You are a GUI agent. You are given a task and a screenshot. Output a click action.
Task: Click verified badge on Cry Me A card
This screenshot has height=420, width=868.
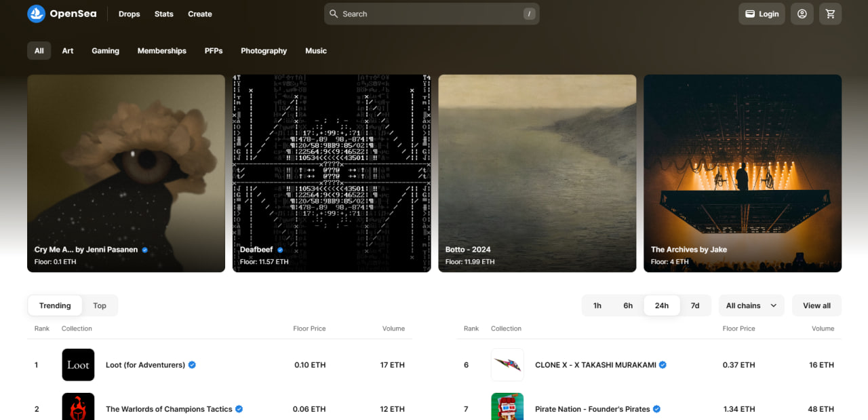tap(144, 250)
